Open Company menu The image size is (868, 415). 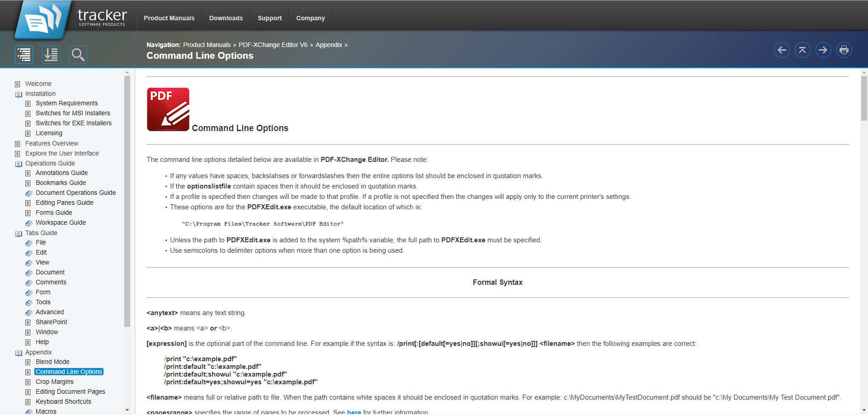tap(311, 18)
